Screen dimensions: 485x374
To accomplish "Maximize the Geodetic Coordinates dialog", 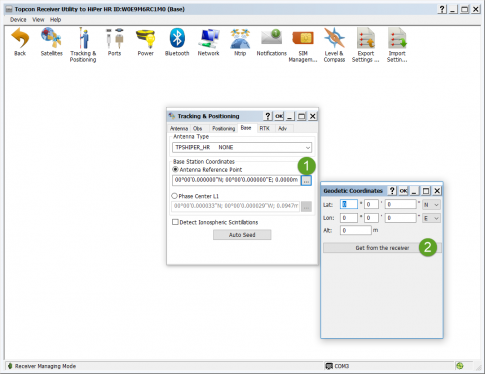I will pos(426,191).
